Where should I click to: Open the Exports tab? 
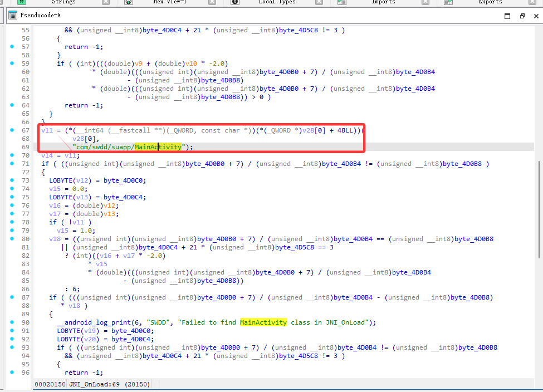490,2
